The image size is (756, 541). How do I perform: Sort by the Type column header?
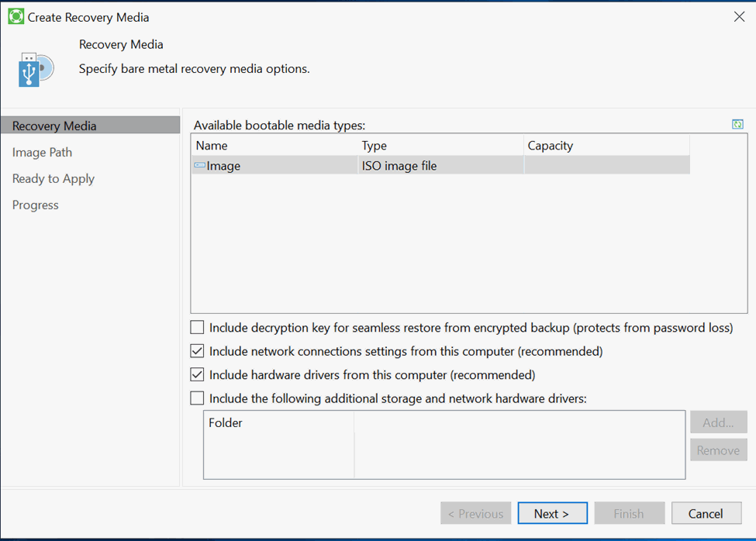pos(440,146)
